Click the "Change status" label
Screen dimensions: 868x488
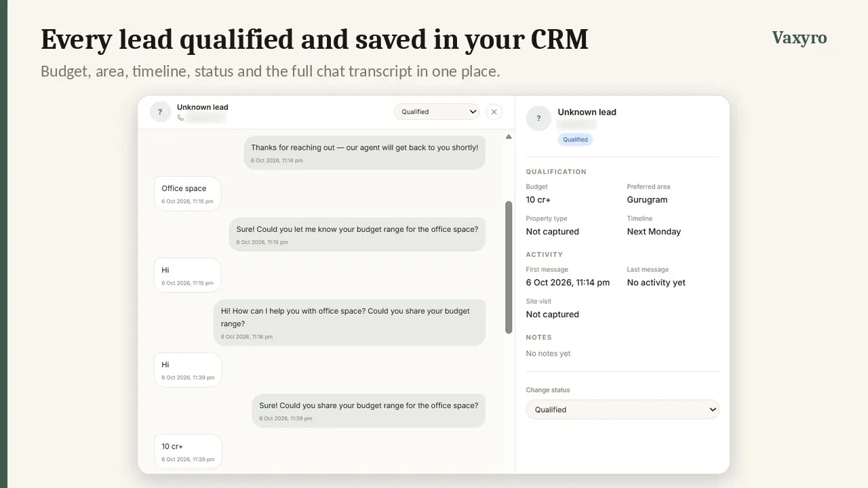point(548,390)
